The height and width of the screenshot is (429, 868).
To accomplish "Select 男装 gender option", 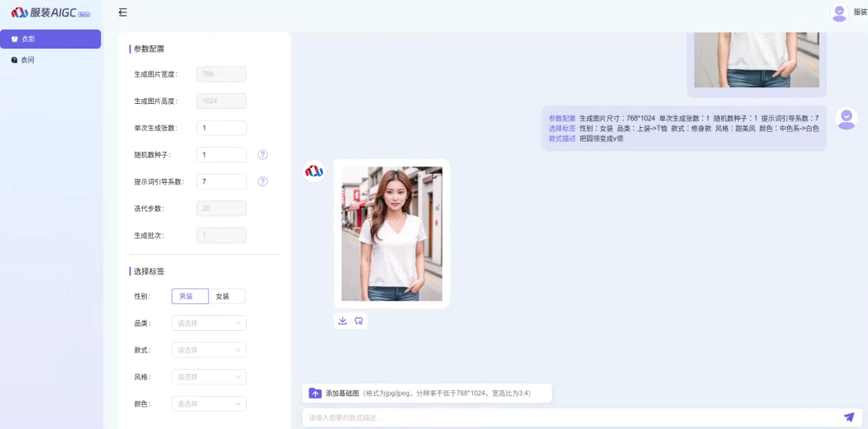I will pos(190,297).
